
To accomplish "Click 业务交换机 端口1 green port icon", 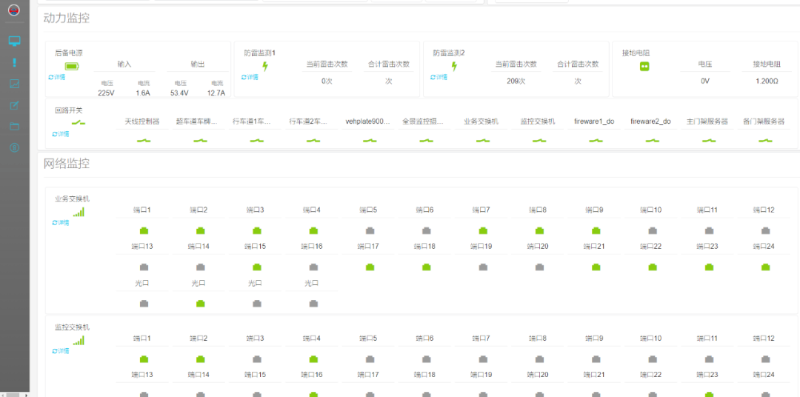I will [x=144, y=231].
